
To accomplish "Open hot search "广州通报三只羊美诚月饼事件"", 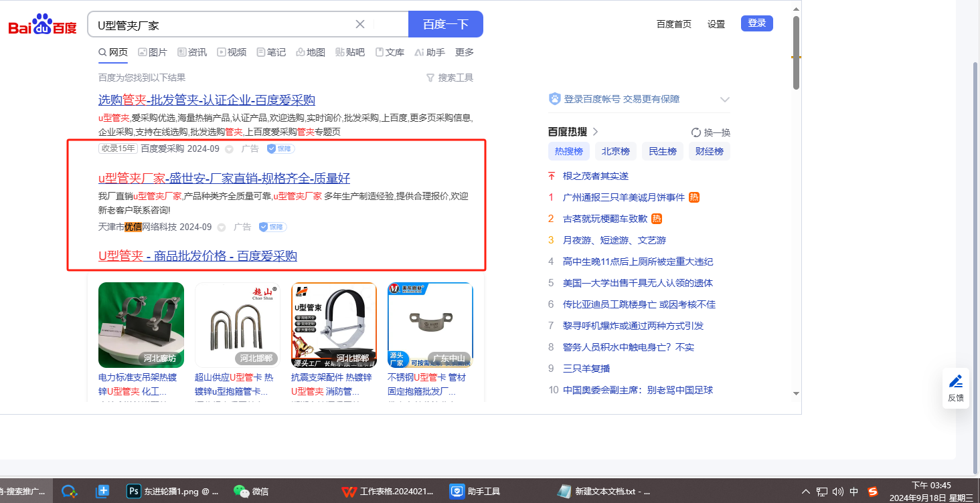I will click(x=624, y=197).
